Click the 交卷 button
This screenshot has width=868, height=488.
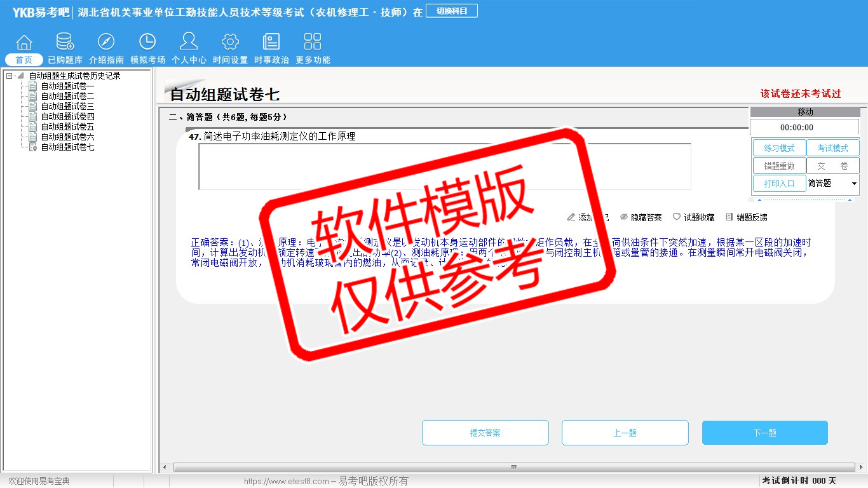tap(832, 166)
